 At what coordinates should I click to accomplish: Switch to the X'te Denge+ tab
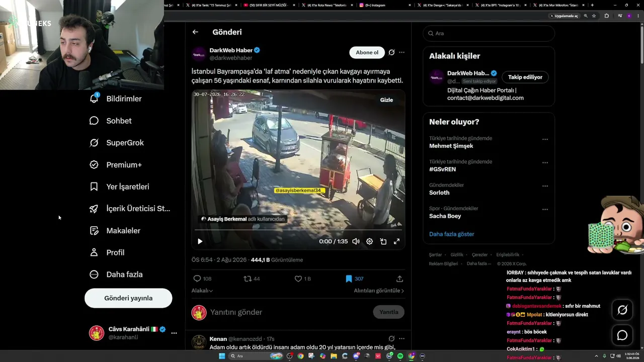click(x=443, y=5)
